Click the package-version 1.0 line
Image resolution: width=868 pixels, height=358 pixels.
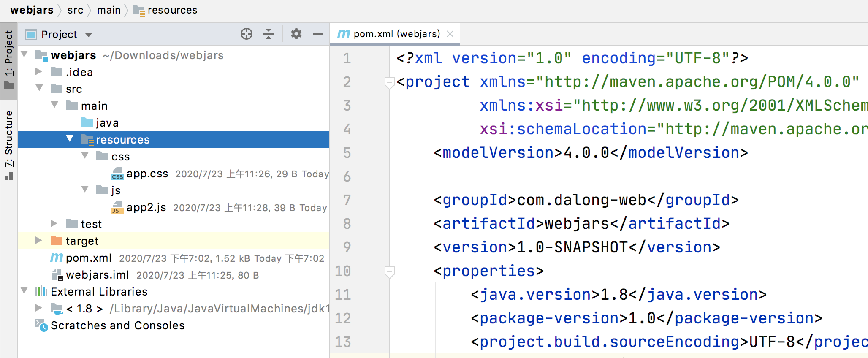(x=647, y=318)
